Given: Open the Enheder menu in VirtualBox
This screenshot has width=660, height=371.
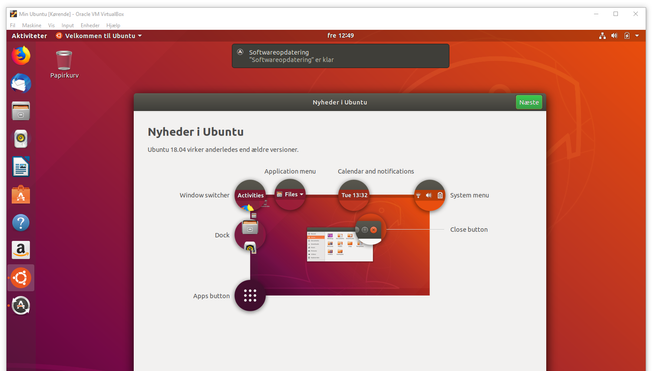Looking at the screenshot, I should [x=90, y=25].
